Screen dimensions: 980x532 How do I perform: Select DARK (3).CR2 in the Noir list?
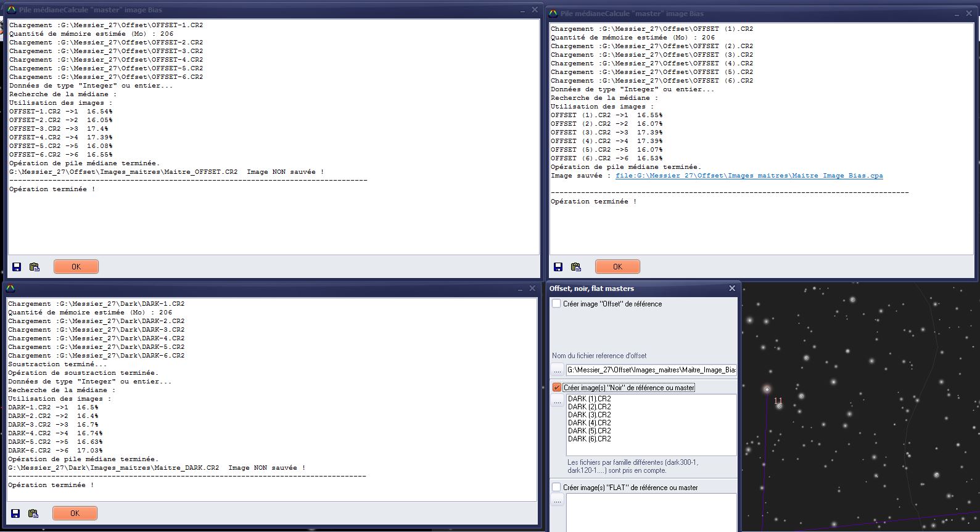click(589, 415)
